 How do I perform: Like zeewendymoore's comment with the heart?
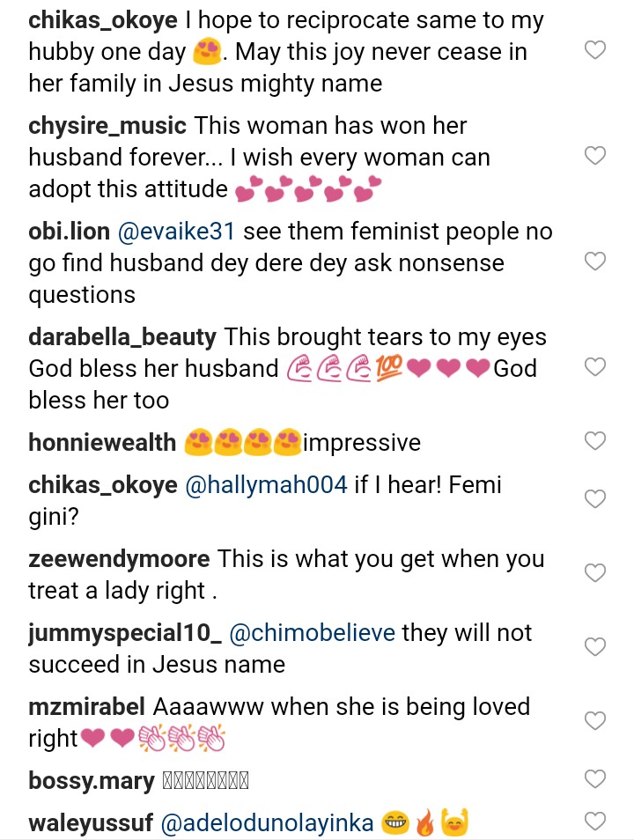coord(595,573)
